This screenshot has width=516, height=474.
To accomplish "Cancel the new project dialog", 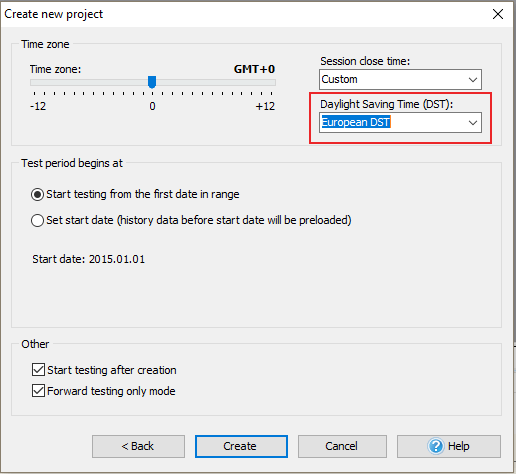I will pos(342,446).
